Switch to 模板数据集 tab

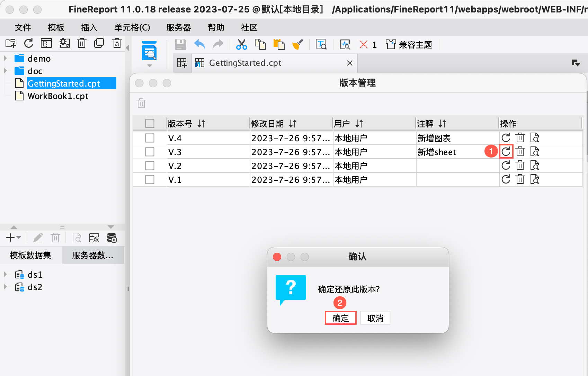click(31, 255)
